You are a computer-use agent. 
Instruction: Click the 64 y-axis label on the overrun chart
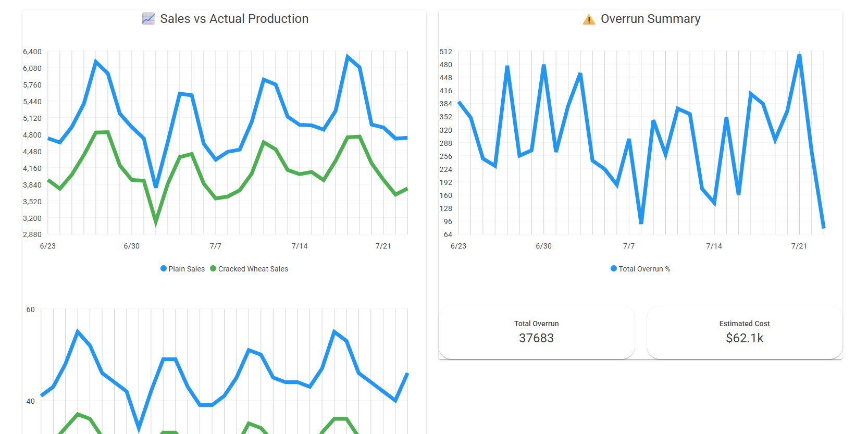point(448,234)
